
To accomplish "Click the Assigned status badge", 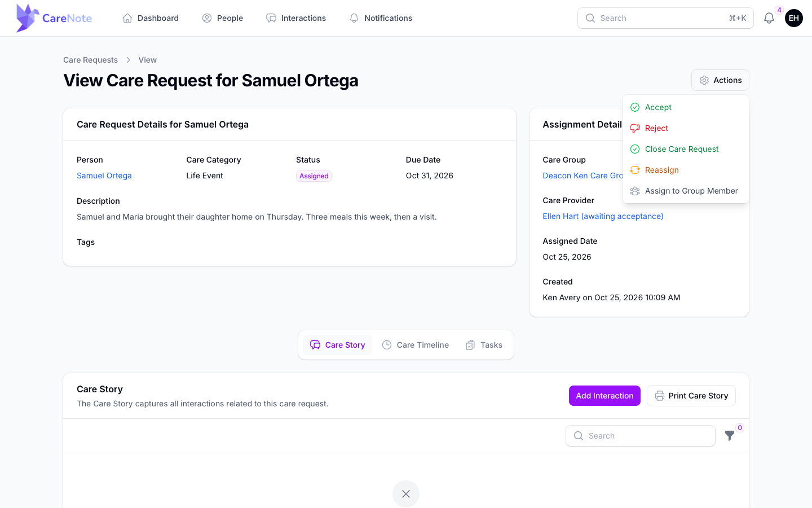I will (x=314, y=176).
